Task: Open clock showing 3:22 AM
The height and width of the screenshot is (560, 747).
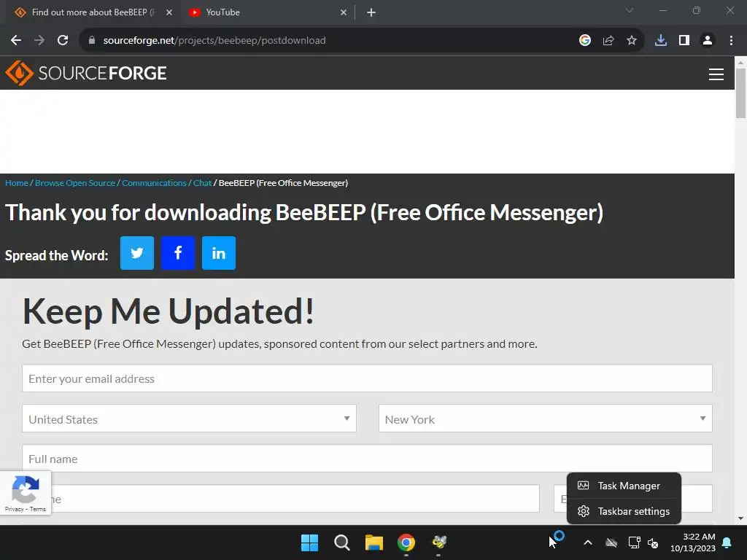Action: click(x=693, y=542)
